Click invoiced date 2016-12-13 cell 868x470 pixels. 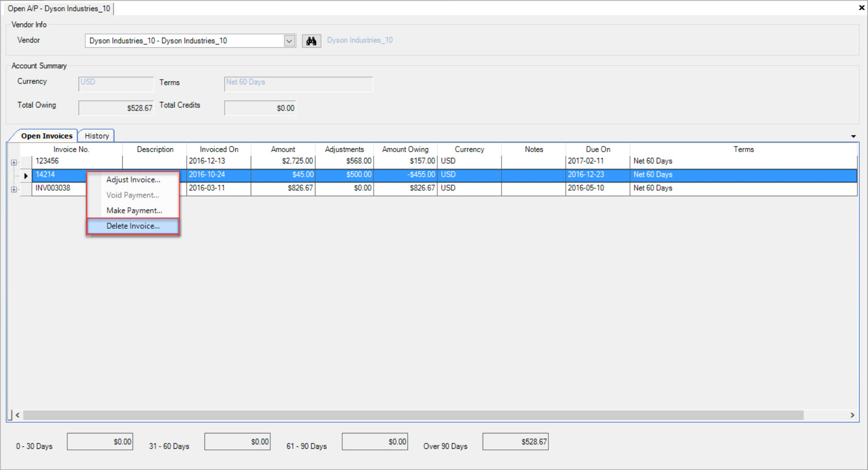[x=219, y=161]
